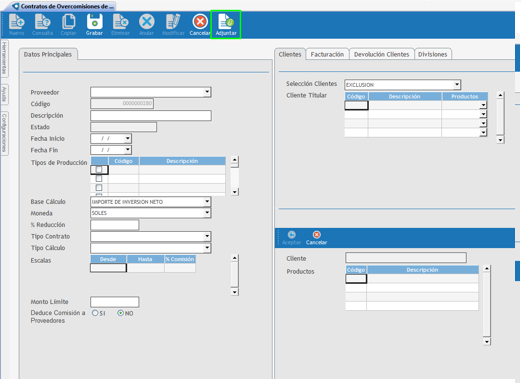The height and width of the screenshot is (384, 521).
Task: Open Selección Clientes dropdown showing EXCLUSION
Action: [457, 85]
